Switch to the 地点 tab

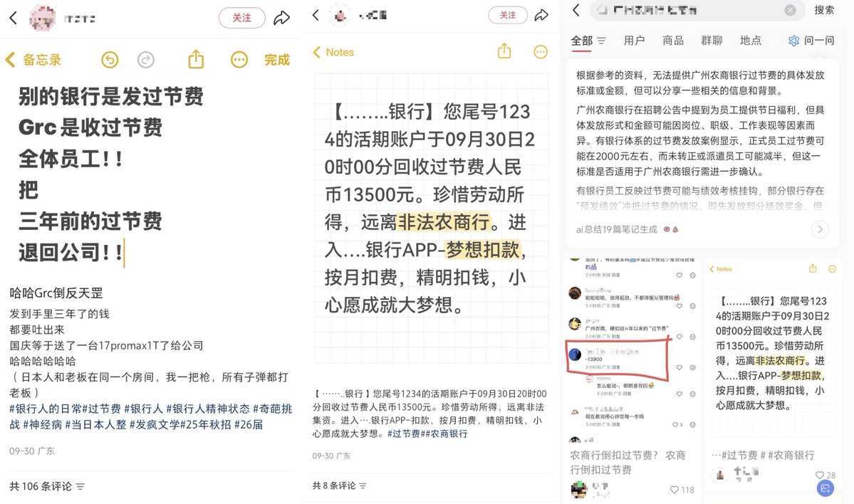[x=750, y=41]
